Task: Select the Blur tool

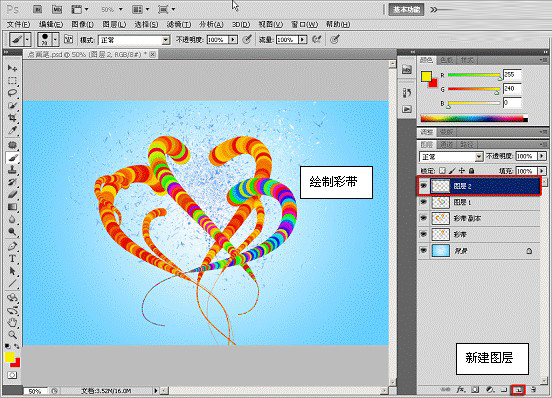Action: (12, 219)
